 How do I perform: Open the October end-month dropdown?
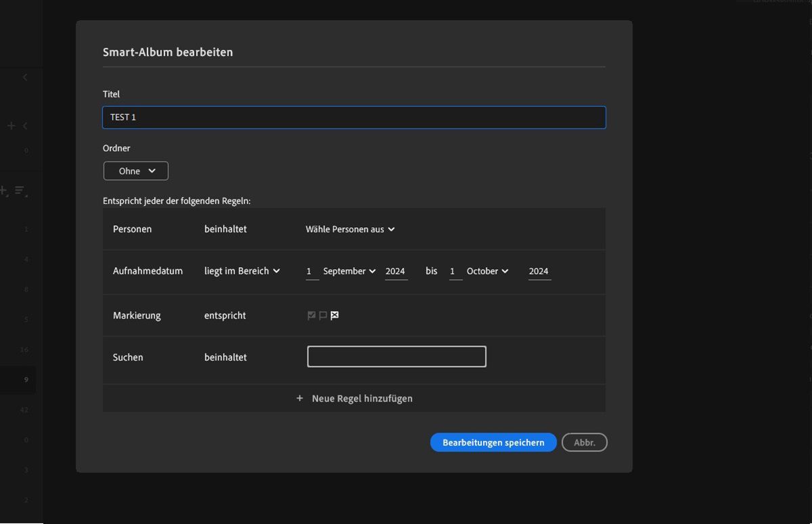point(487,270)
